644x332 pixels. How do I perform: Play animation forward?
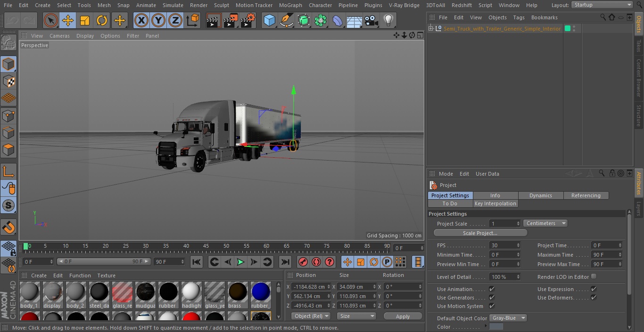[240, 262]
